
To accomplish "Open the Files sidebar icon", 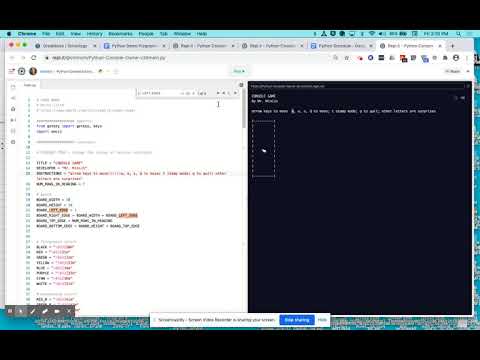I will click(13, 87).
